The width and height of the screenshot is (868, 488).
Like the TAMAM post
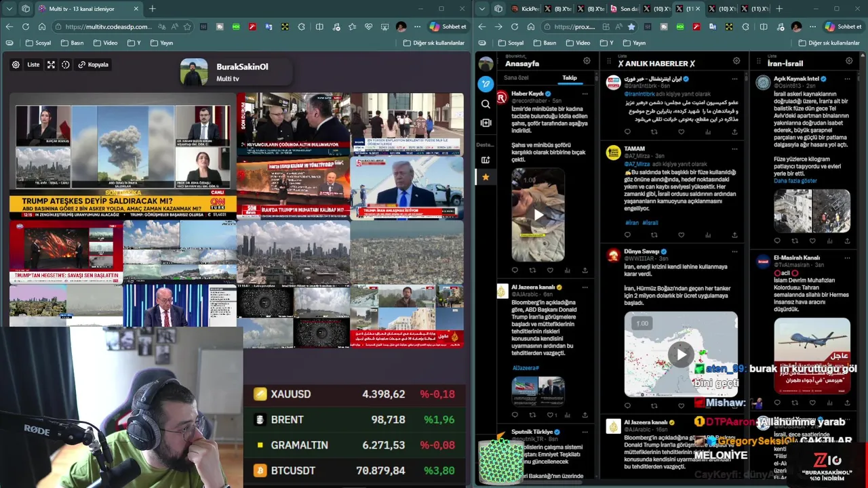coord(681,235)
